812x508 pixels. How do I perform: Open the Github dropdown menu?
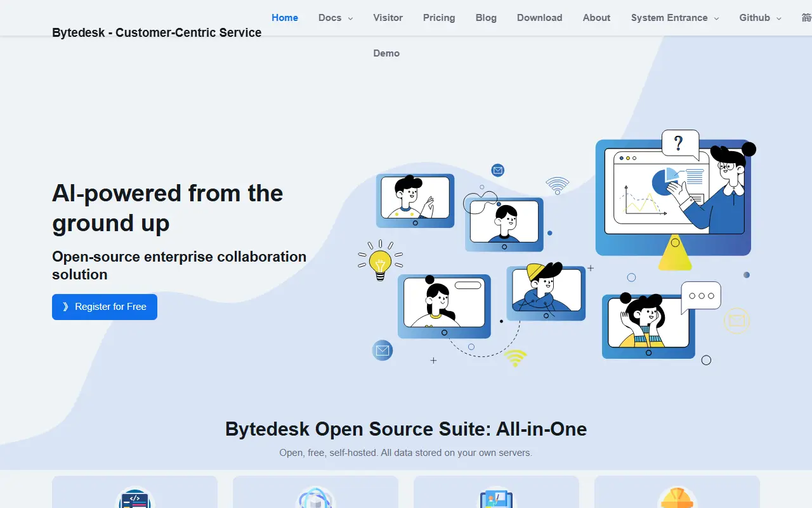tap(760, 18)
